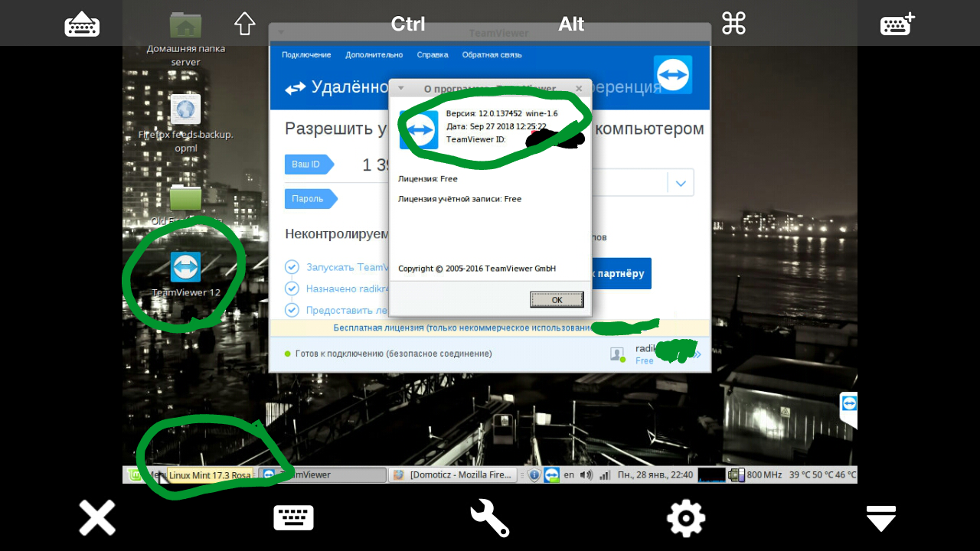This screenshot has width=980, height=551.
Task: Click the 'Copyright © 2005-2016 TeamViewer GmbH' text
Action: click(x=477, y=269)
